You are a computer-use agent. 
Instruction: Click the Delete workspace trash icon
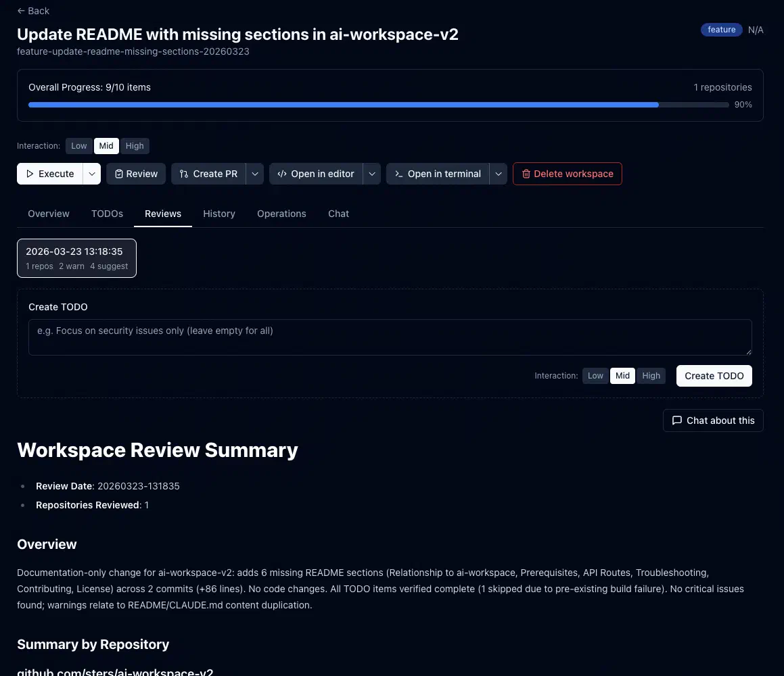tap(525, 174)
